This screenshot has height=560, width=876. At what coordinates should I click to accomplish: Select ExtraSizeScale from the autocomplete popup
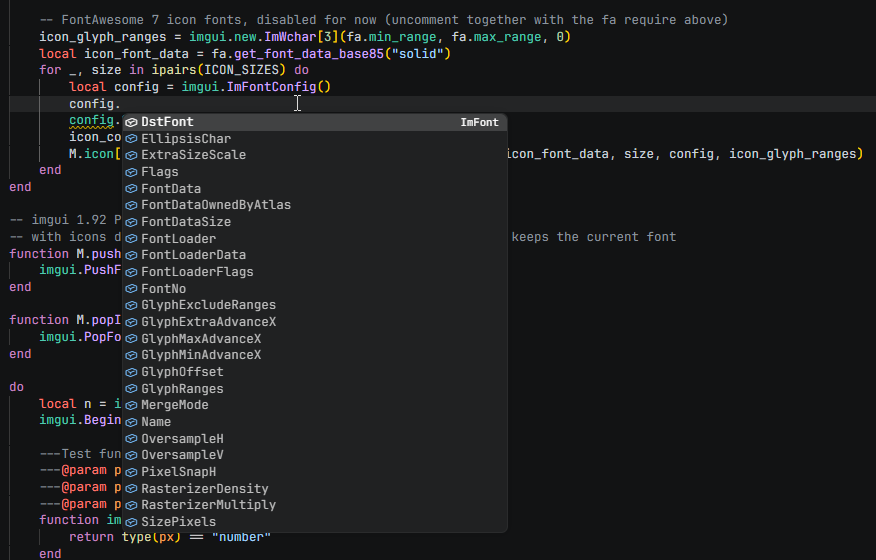coord(315,155)
